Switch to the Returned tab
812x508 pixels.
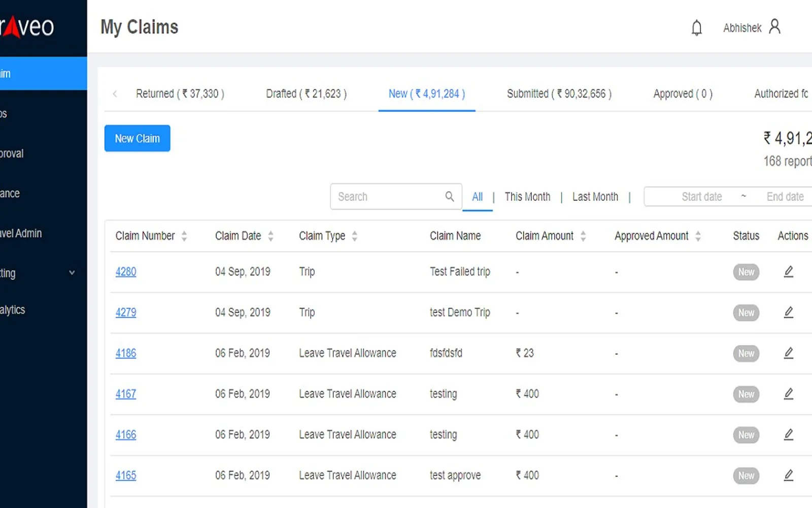tap(180, 94)
